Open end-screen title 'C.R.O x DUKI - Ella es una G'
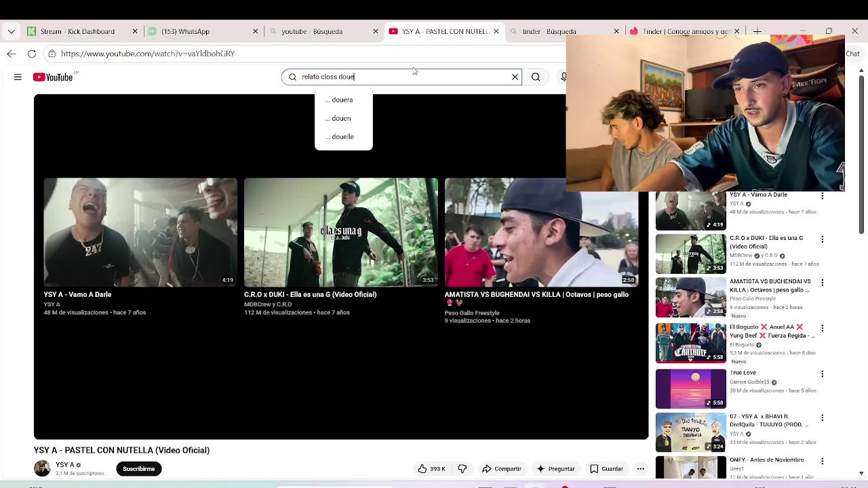 point(310,295)
